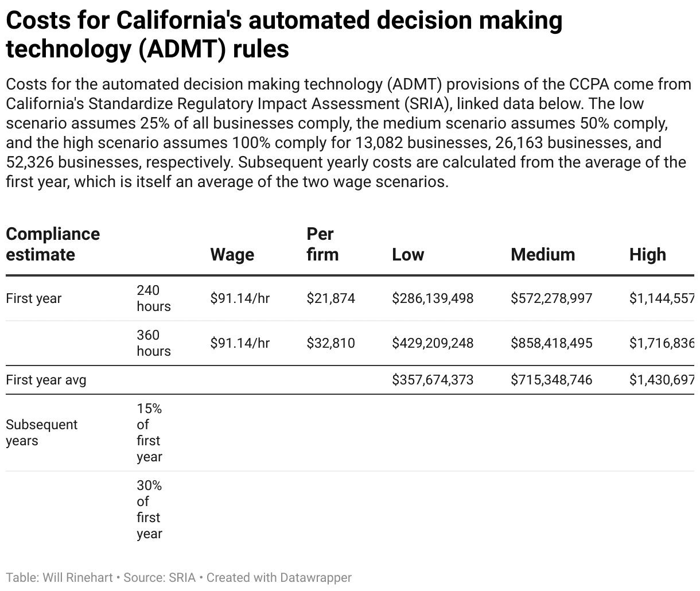Select the "Subsequent years" row label
This screenshot has height=591, width=700.
[41, 433]
